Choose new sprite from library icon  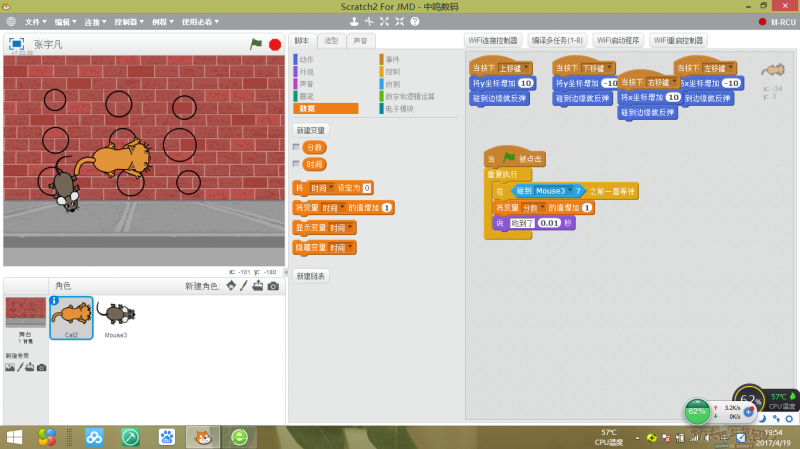[x=230, y=286]
